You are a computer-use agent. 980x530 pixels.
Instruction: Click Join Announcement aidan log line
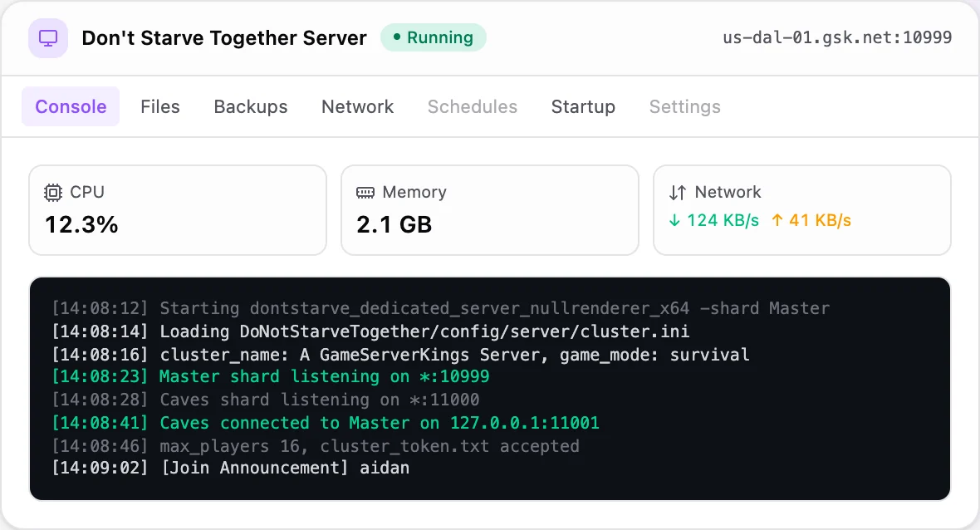(x=231, y=468)
